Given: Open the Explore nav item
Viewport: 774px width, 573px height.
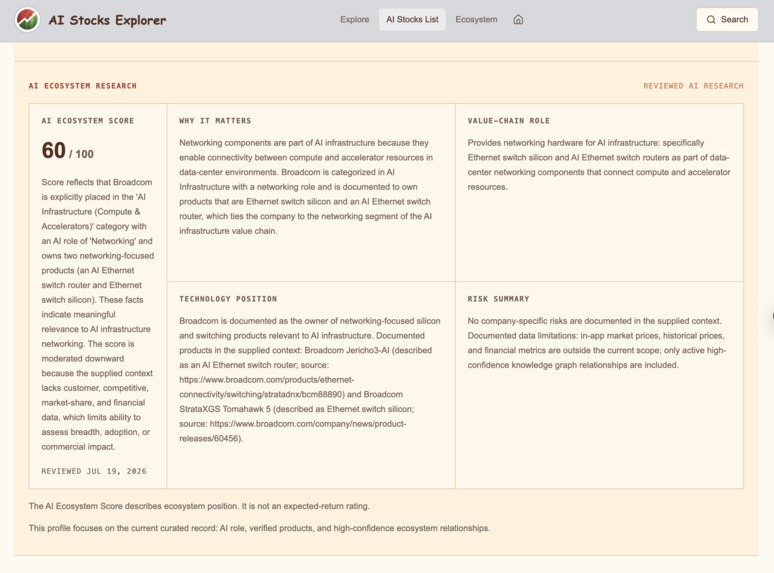Looking at the screenshot, I should tap(354, 20).
